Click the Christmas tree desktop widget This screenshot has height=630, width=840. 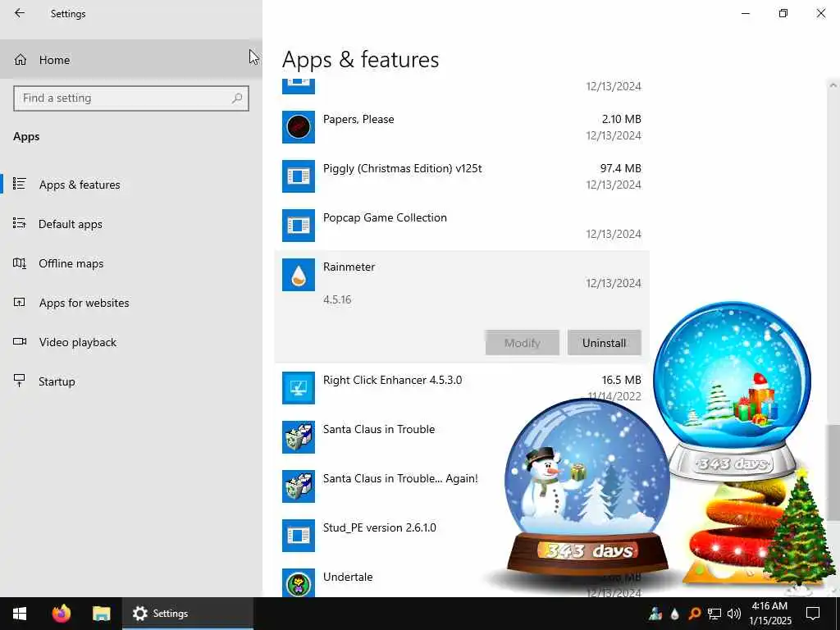coord(798,529)
